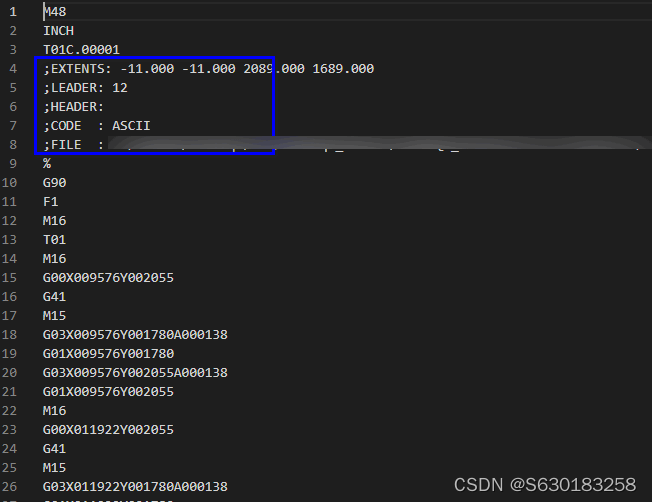Click the G90 code line
This screenshot has width=652, height=502.
54,183
